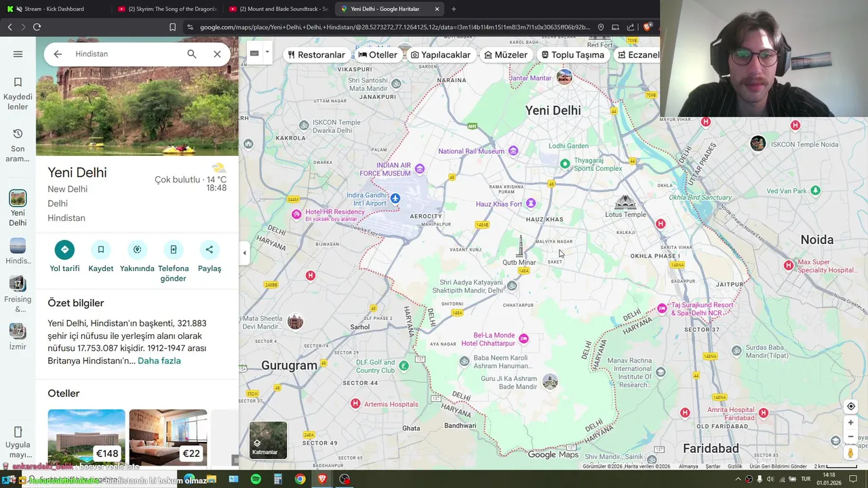868x488 pixels.
Task: Share the place with the Paylaş button
Action: point(210,257)
